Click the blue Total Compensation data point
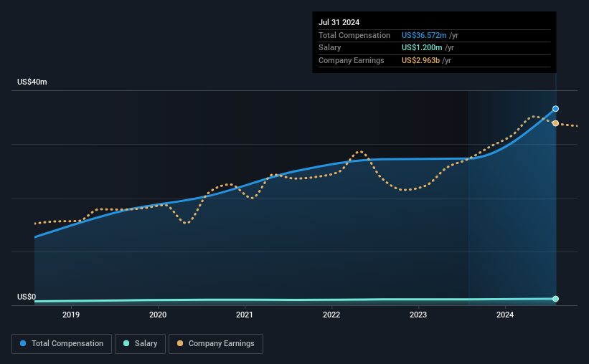This screenshot has height=364, width=589. coord(555,109)
